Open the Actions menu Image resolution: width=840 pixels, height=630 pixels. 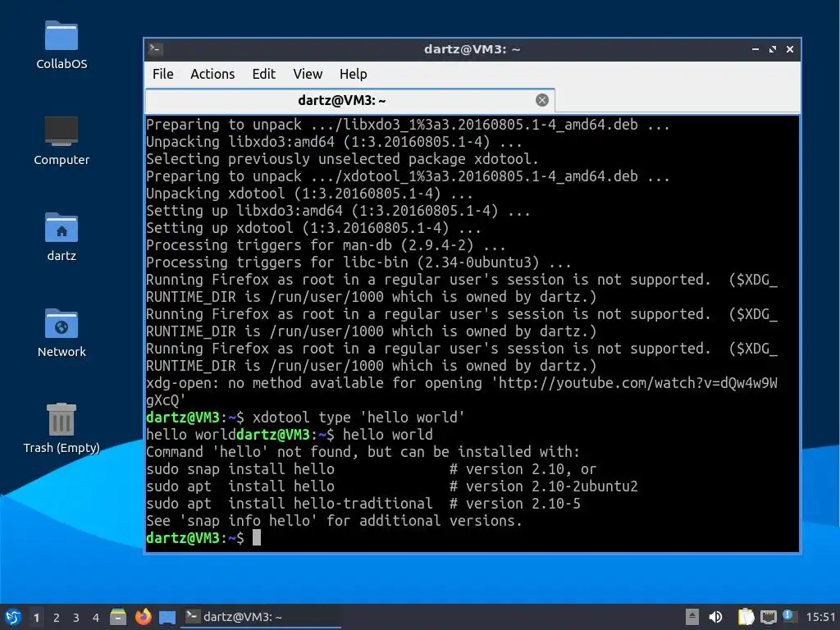(x=212, y=74)
